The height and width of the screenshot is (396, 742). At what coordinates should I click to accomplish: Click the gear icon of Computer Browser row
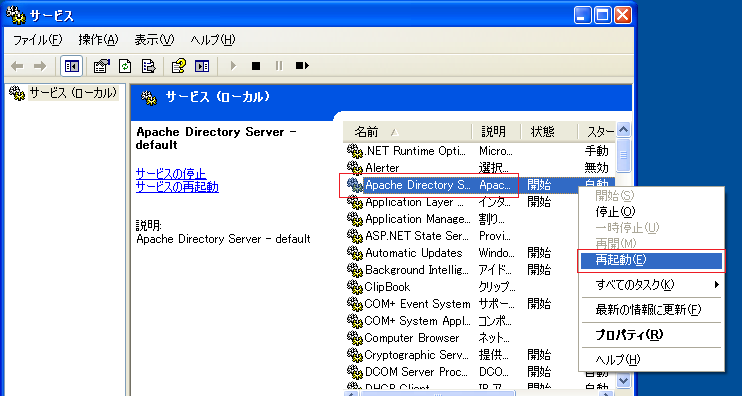354,338
